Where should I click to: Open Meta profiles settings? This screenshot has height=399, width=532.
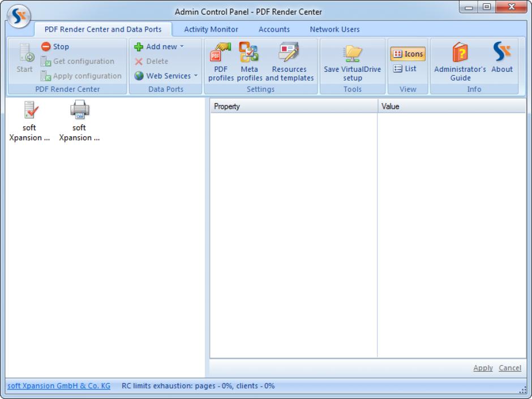[x=249, y=62]
